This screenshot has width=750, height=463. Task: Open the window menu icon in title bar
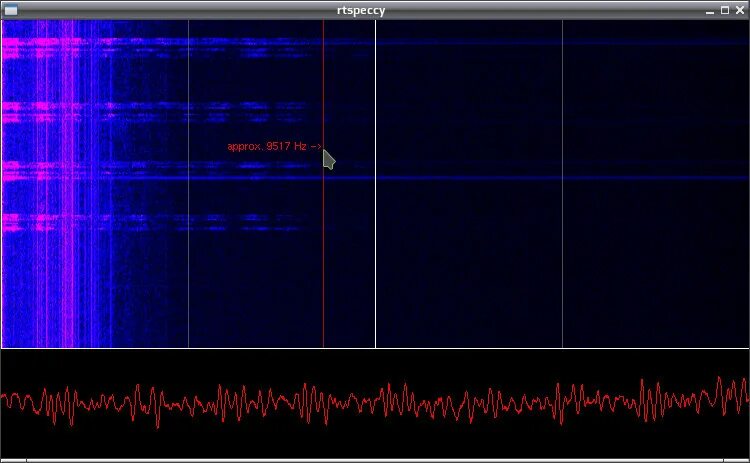tap(11, 10)
